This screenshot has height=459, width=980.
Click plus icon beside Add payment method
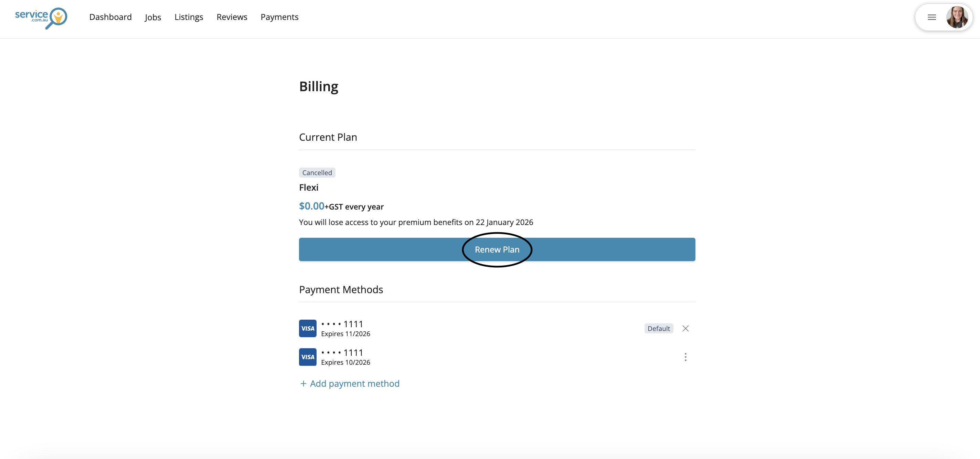[x=303, y=383]
